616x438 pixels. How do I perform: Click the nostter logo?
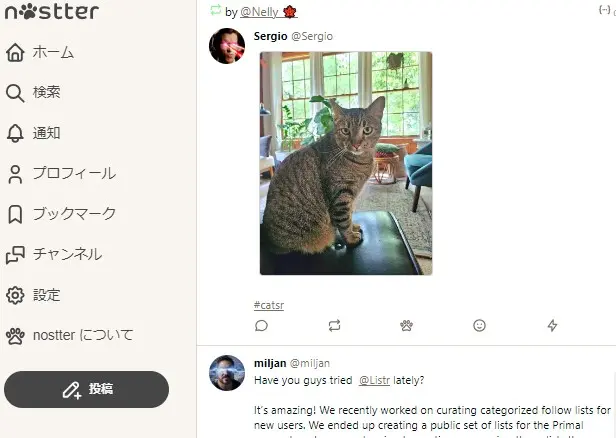coord(51,12)
